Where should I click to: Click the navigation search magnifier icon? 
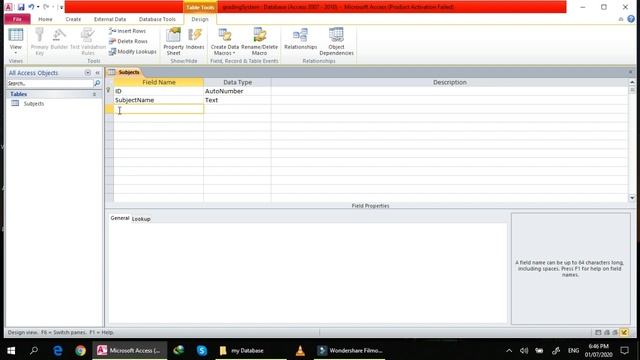(x=97, y=83)
